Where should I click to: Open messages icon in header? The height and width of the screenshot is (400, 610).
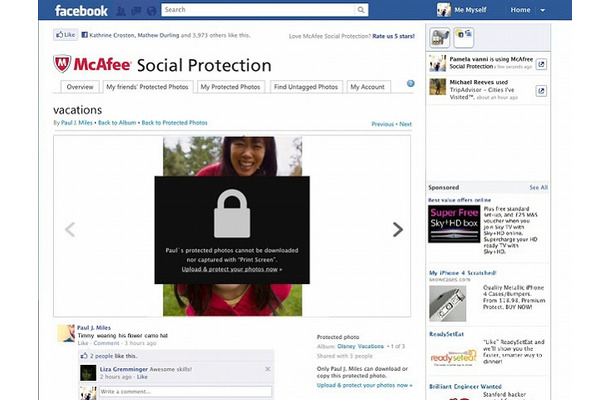pyautogui.click(x=136, y=11)
